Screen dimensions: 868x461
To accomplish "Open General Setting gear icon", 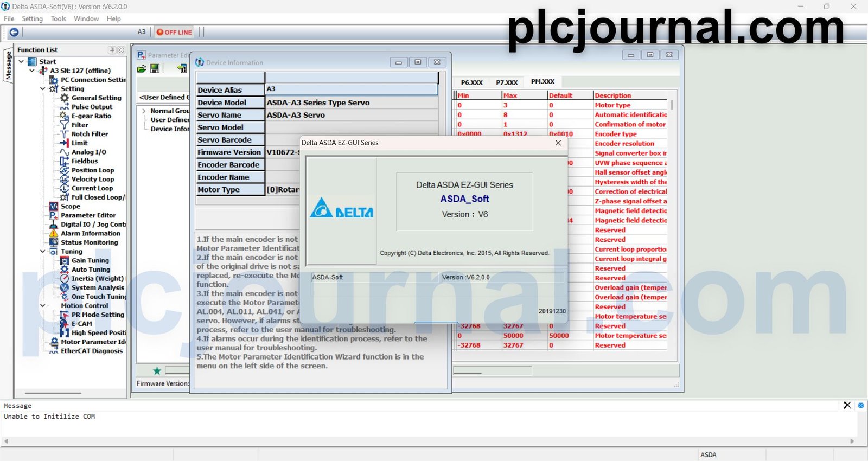I will (x=65, y=98).
